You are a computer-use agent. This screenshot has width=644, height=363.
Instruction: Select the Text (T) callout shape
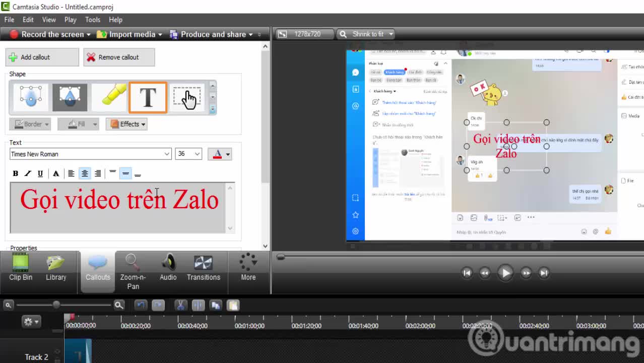148,97
